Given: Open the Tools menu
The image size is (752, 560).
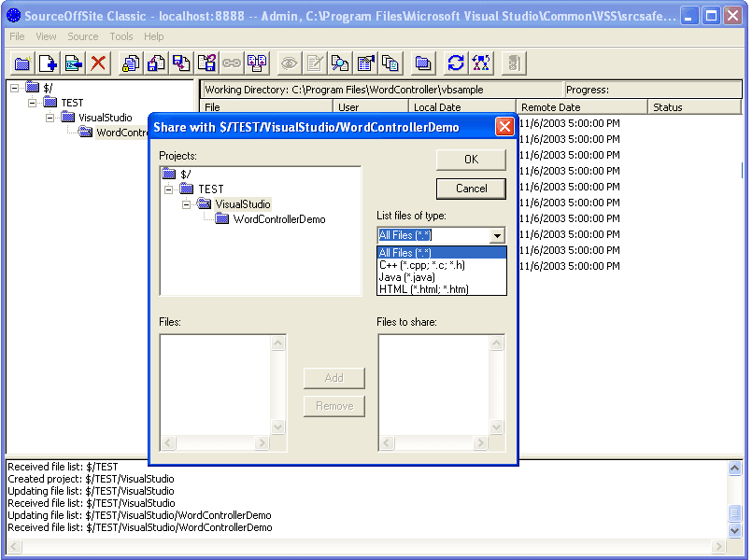Looking at the screenshot, I should point(121,36).
